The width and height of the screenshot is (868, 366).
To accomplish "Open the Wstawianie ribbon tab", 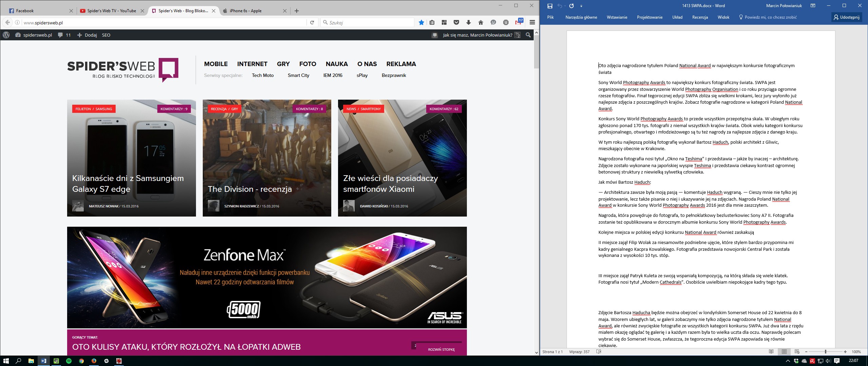I will pyautogui.click(x=617, y=17).
